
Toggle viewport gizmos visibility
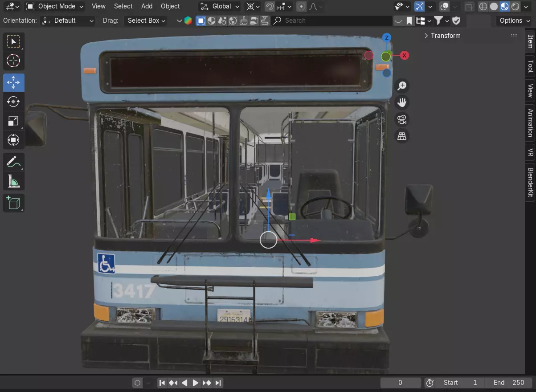(x=419, y=7)
